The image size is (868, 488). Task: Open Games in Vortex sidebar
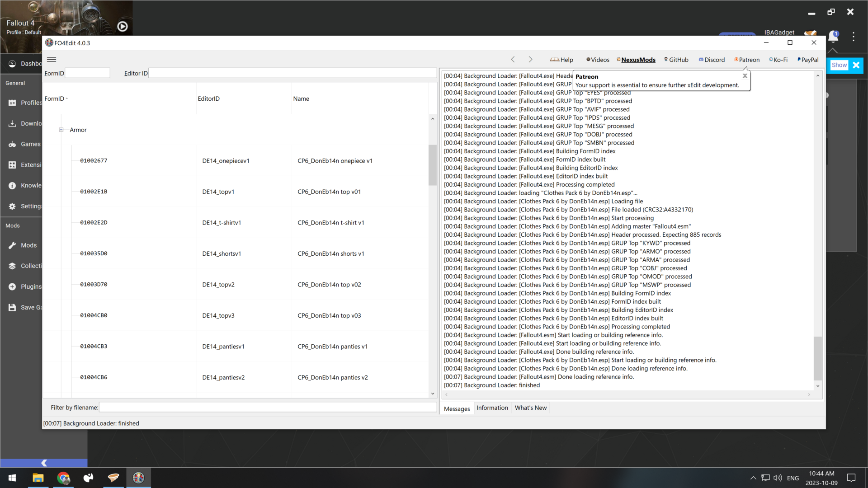pos(25,144)
